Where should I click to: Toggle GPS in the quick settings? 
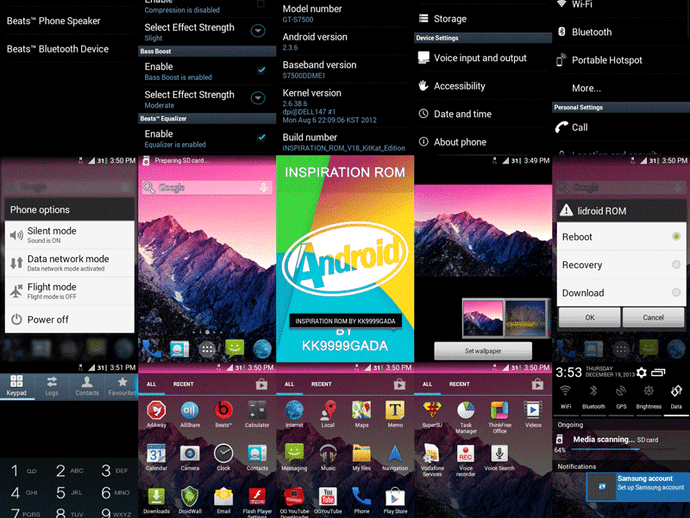(x=621, y=397)
